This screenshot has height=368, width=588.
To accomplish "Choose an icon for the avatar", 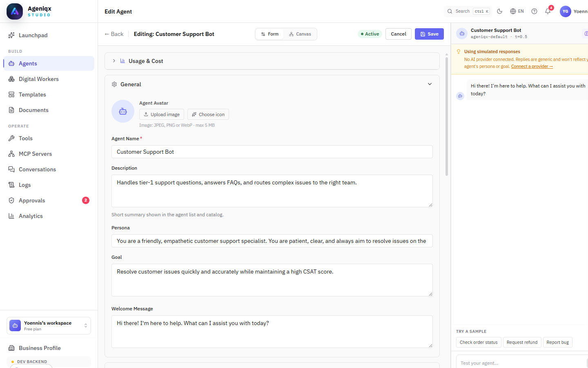I will coord(208,114).
